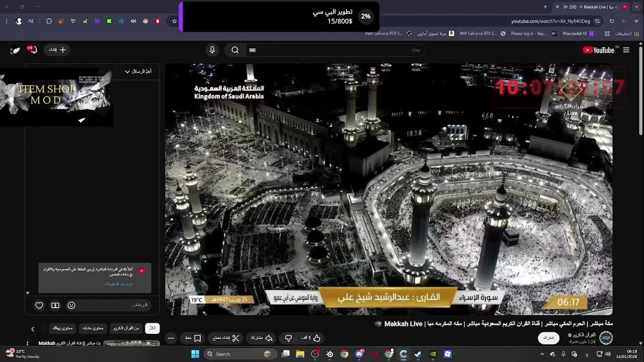Click the page vertical scrollbar

point(640,92)
